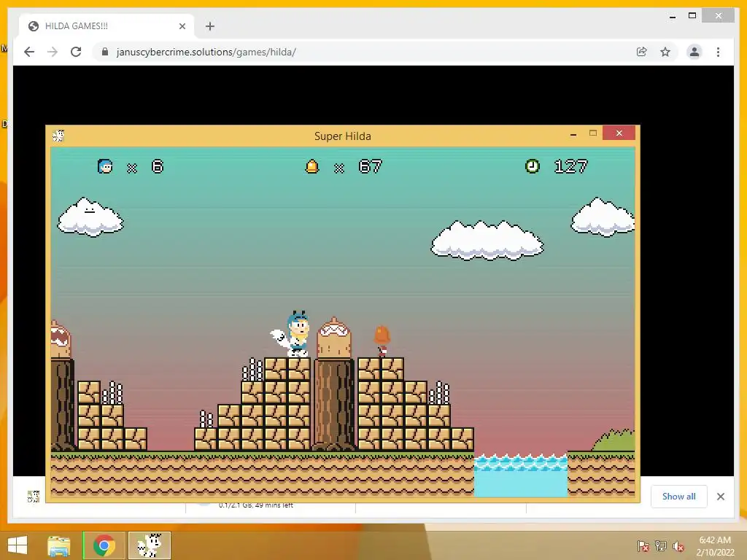
Task: Open the Chrome three-dot menu
Action: [x=718, y=52]
